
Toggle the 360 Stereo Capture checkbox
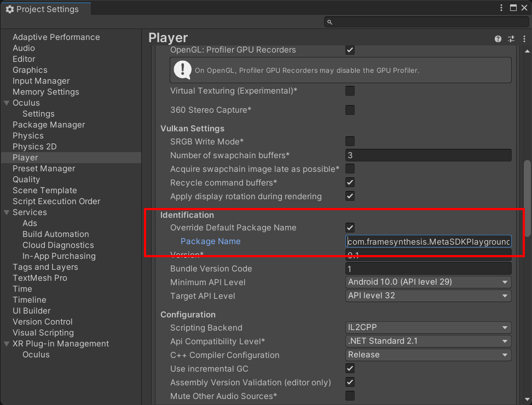point(350,110)
